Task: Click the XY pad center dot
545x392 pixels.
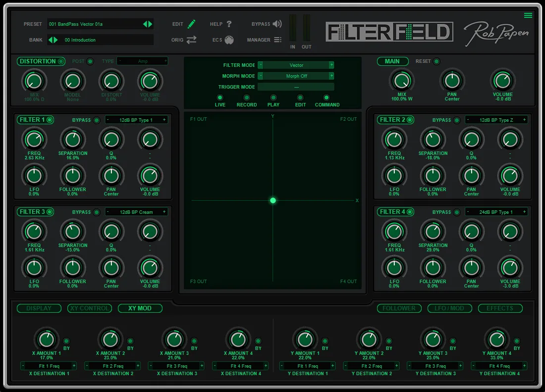Action: 273,200
